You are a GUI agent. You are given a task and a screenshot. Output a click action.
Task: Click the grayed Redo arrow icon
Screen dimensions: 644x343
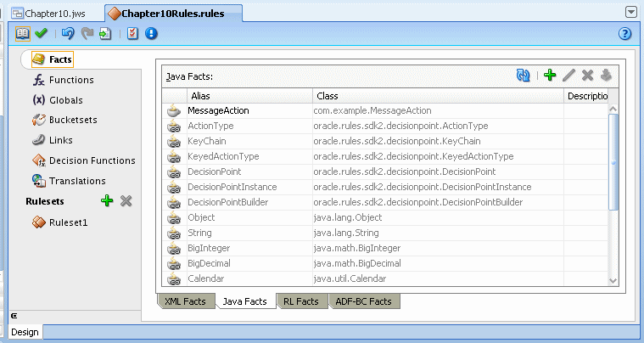[87, 33]
